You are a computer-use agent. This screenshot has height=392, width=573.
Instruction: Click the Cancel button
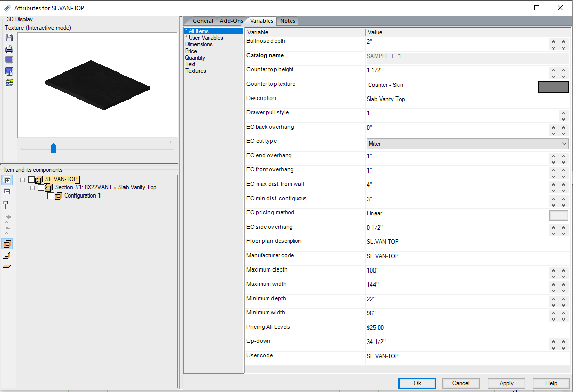[461, 383]
